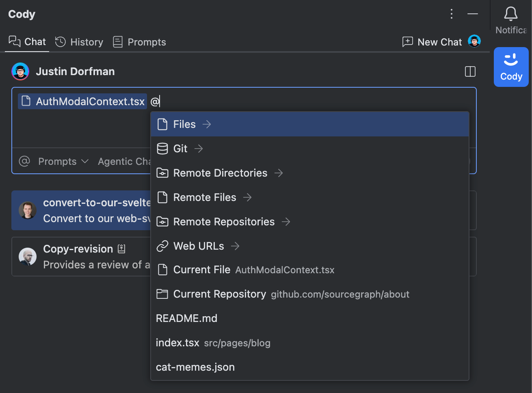Select Remote Directories in the menu
The width and height of the screenshot is (532, 393).
[310, 173]
